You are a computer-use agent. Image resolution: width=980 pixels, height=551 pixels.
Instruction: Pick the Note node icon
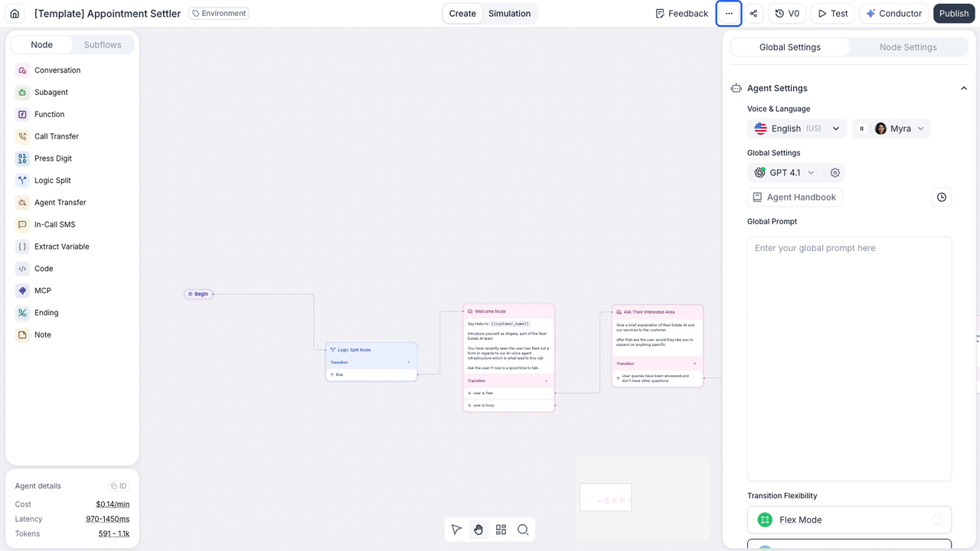tap(22, 335)
